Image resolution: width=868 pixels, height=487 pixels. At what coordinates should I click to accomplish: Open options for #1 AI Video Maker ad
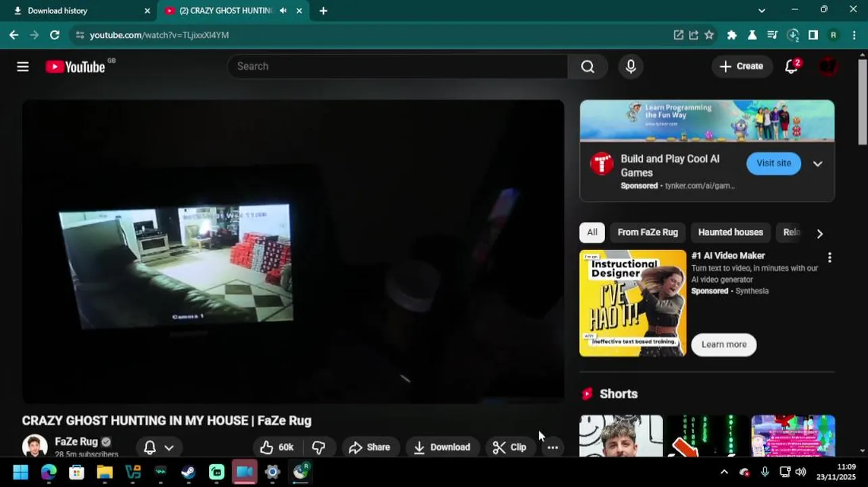point(829,258)
